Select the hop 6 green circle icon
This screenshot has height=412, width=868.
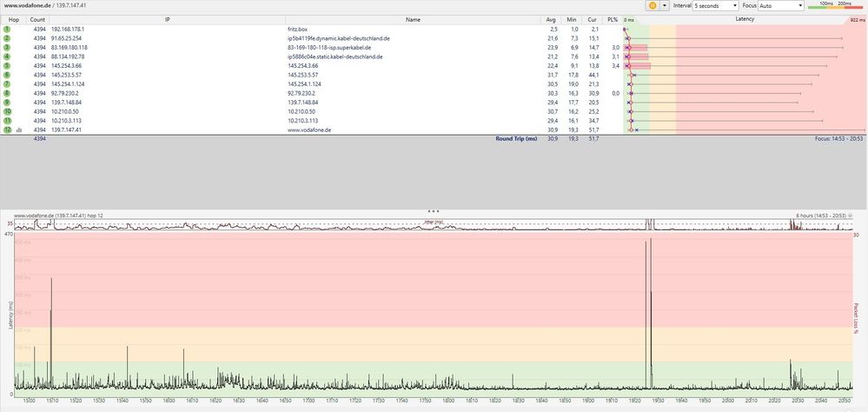pos(7,75)
